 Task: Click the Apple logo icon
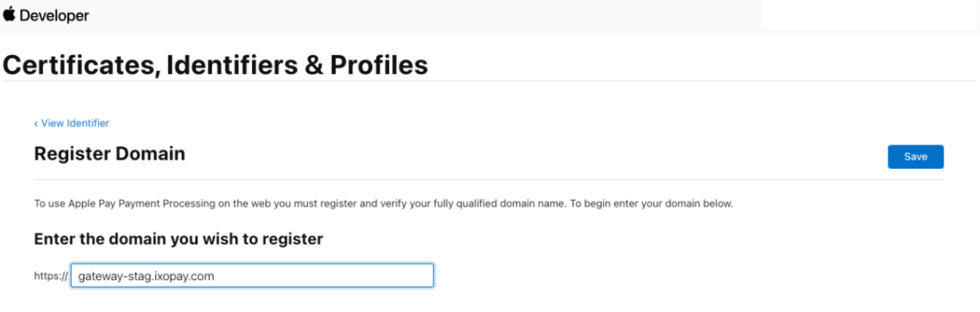coord(9,15)
